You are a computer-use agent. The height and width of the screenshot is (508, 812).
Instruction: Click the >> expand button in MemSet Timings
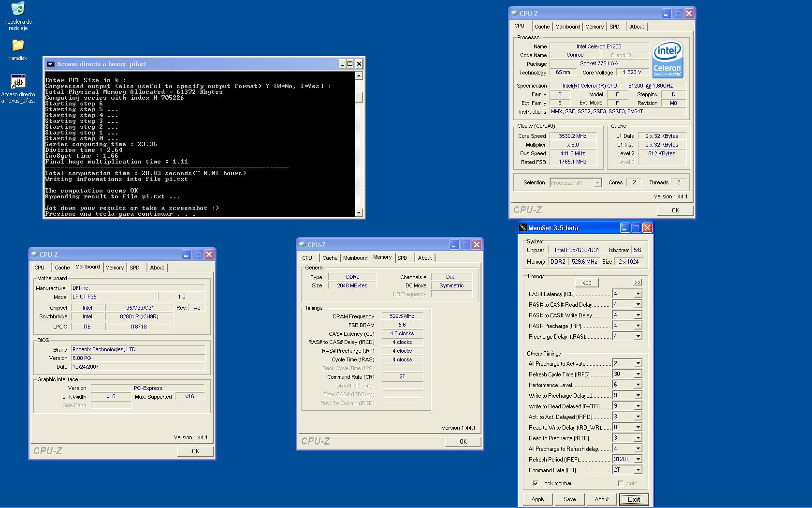(638, 282)
